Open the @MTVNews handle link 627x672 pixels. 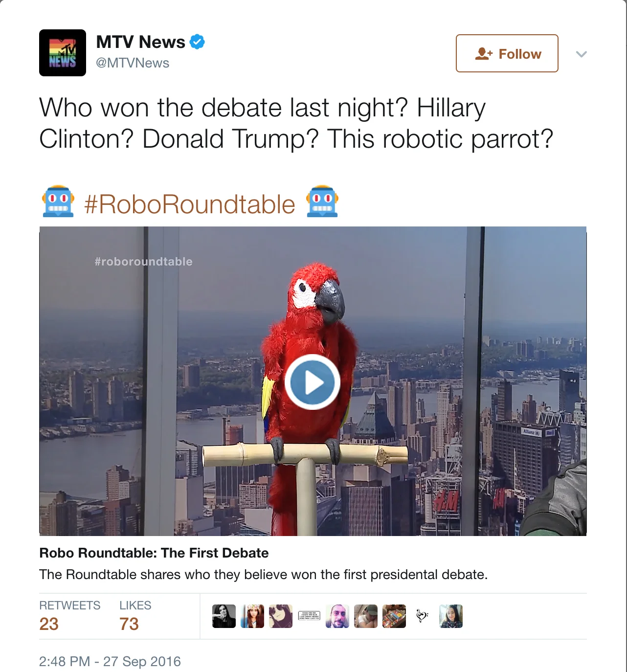point(133,63)
